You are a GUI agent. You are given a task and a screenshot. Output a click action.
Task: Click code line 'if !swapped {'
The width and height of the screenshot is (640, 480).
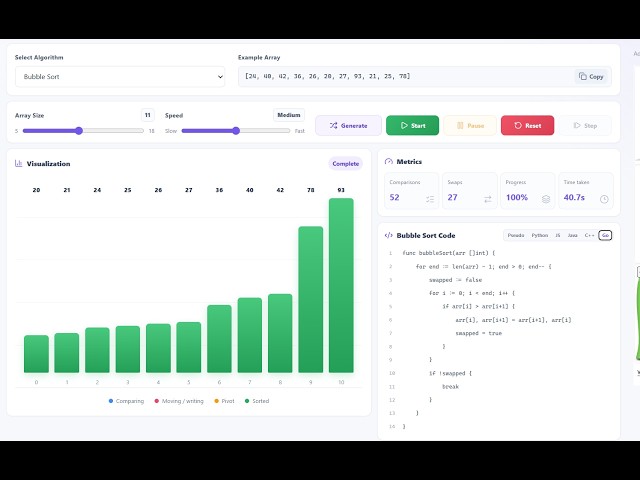(x=450, y=373)
